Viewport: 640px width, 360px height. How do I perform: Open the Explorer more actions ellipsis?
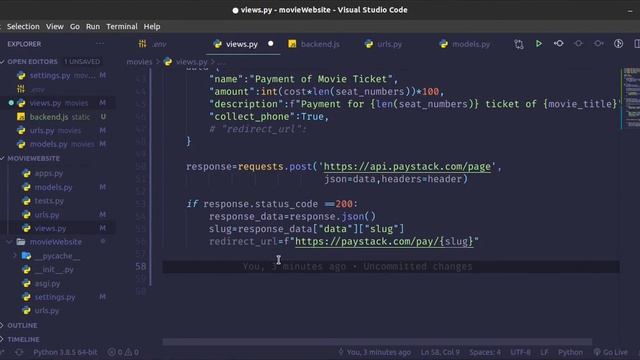[100, 44]
